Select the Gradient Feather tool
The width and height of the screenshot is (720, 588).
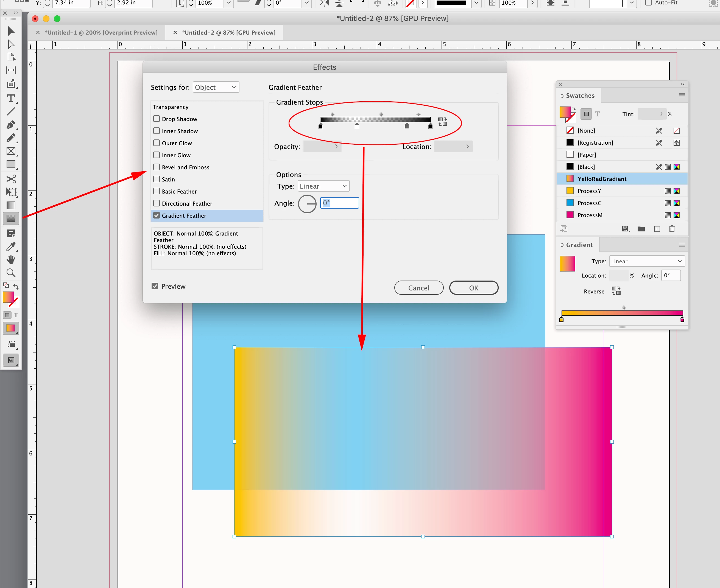(x=11, y=219)
